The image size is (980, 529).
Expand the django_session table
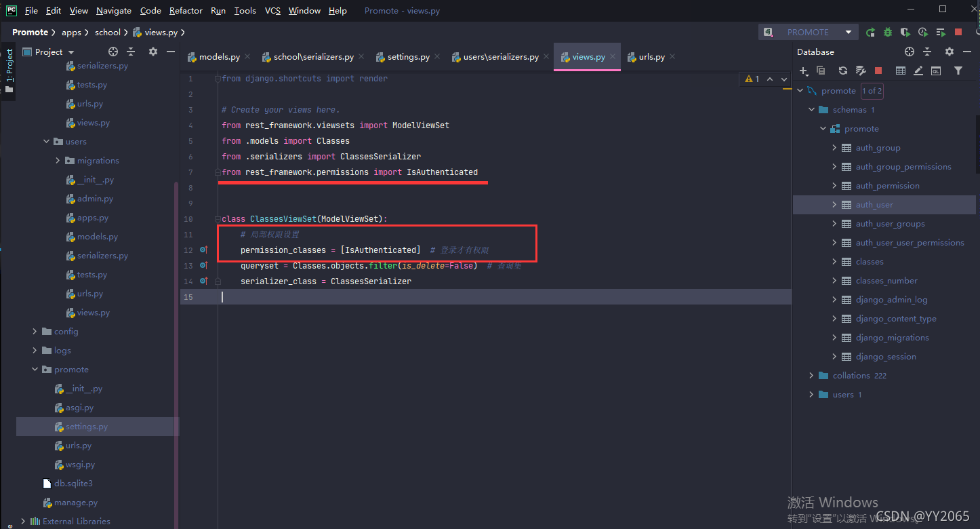[834, 357]
